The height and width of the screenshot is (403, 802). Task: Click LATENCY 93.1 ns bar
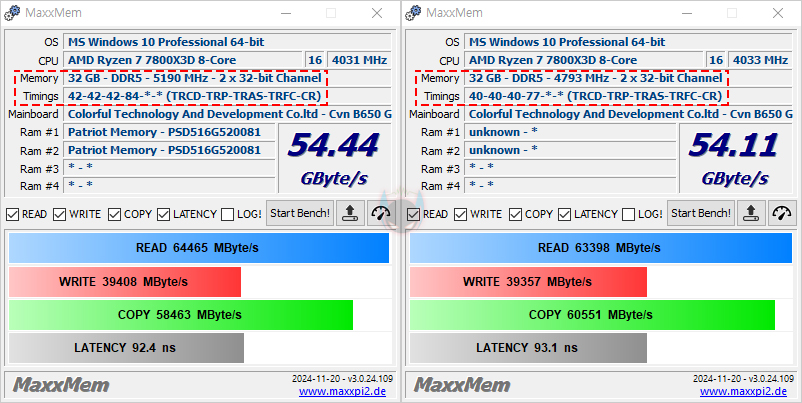[x=528, y=348]
